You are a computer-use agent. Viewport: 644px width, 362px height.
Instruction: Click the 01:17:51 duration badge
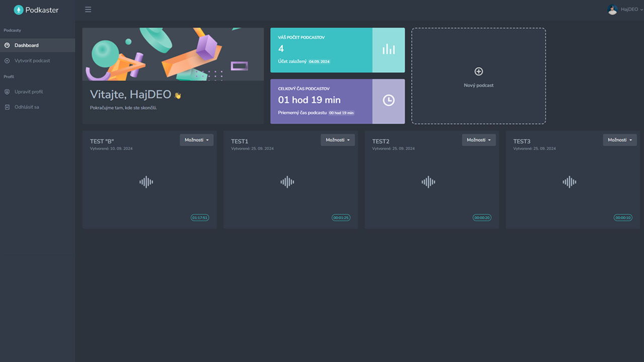(x=200, y=218)
